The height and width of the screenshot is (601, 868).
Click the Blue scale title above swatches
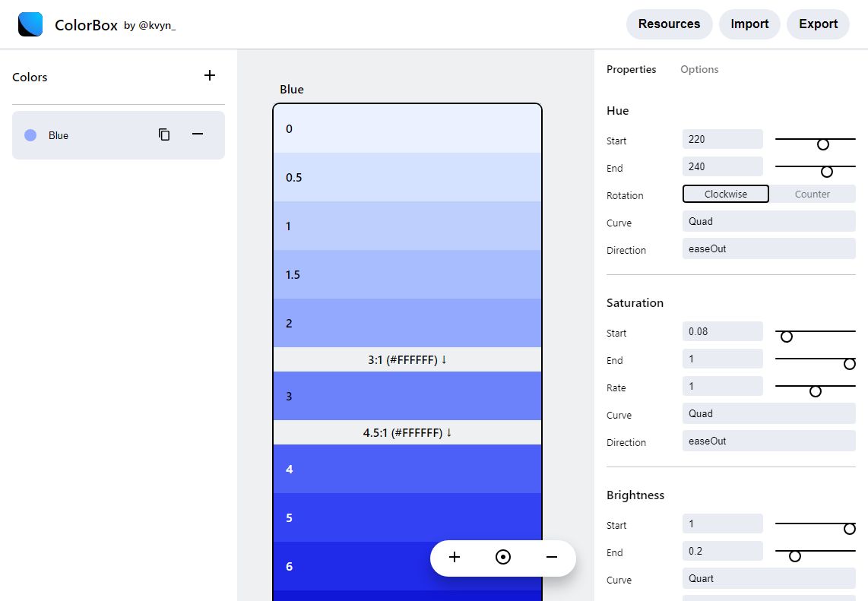292,90
